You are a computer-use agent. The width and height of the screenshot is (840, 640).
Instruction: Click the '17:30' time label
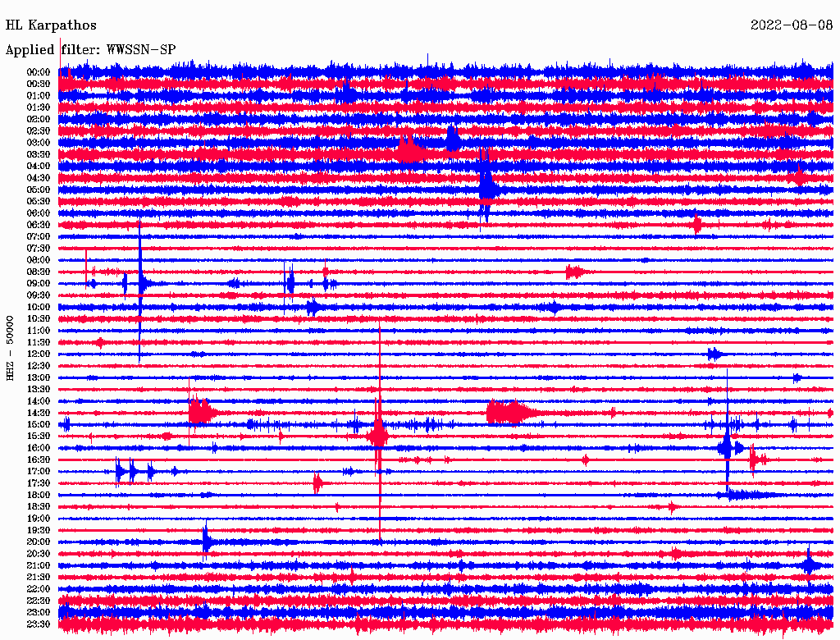39,483
